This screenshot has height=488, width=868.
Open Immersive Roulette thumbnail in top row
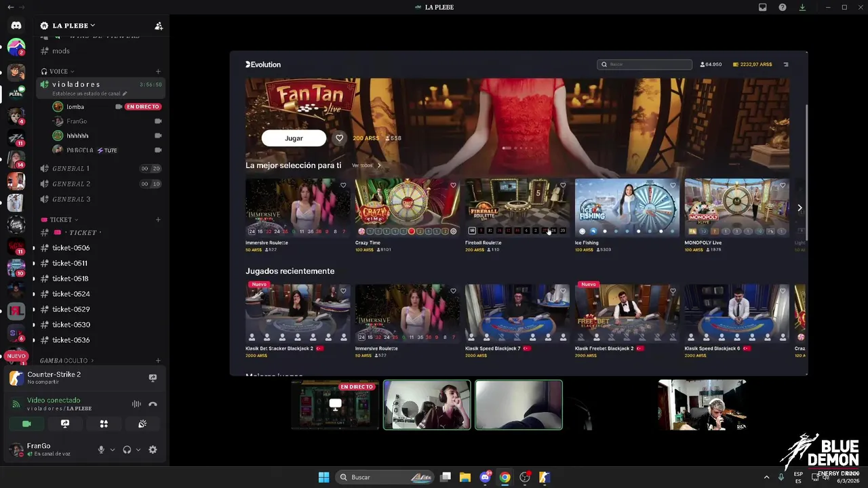298,207
